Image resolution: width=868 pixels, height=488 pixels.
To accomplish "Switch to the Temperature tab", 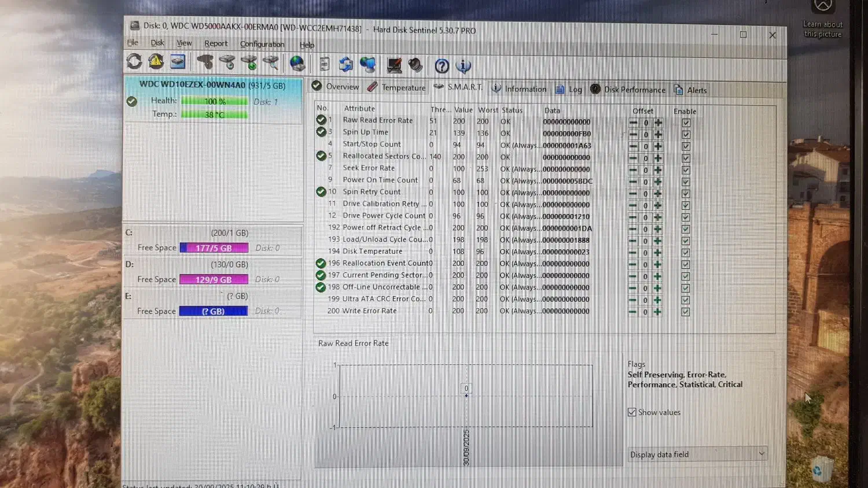I will pyautogui.click(x=397, y=87).
